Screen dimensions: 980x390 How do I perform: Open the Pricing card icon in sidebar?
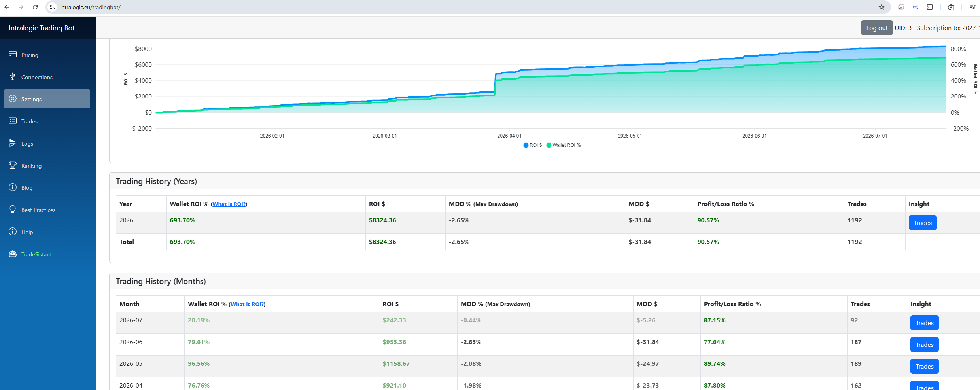coord(13,55)
